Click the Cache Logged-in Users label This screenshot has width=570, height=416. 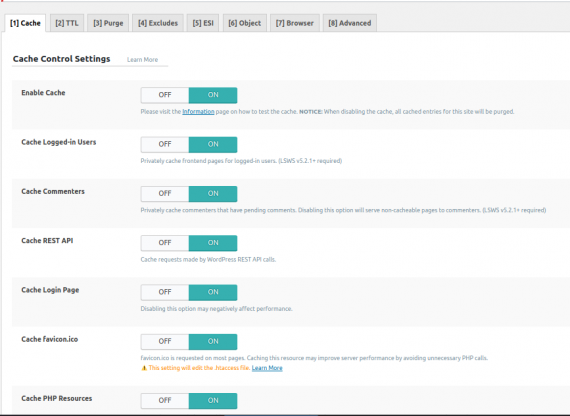pyautogui.click(x=59, y=142)
